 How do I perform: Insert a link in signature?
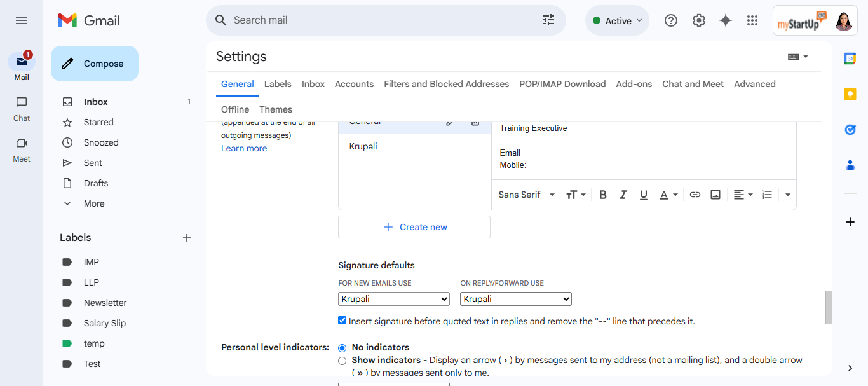[x=695, y=195]
